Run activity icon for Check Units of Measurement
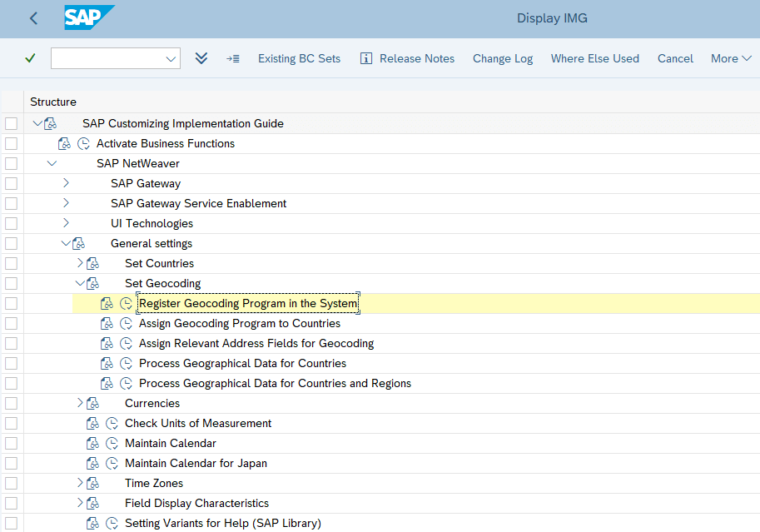This screenshot has width=760, height=532. pyautogui.click(x=112, y=424)
